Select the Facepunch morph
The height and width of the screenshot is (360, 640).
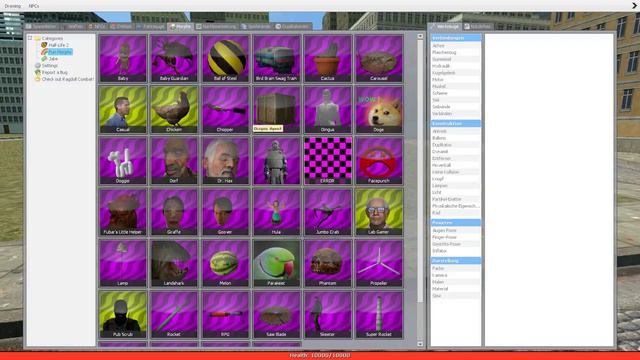click(x=379, y=161)
